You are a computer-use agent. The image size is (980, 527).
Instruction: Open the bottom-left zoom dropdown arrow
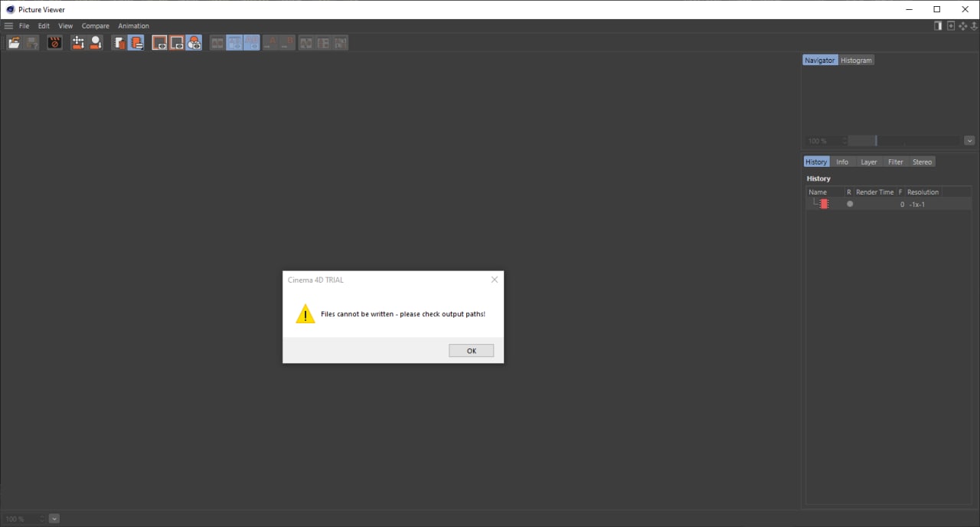(54, 519)
